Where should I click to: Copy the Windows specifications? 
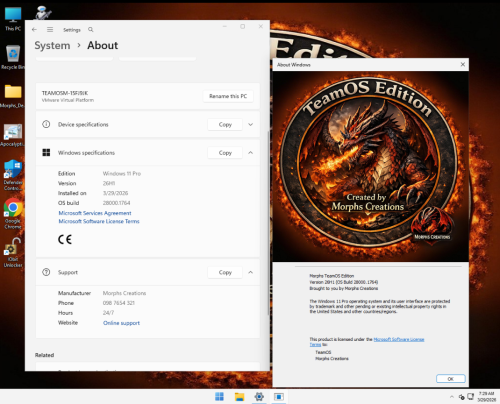(225, 153)
